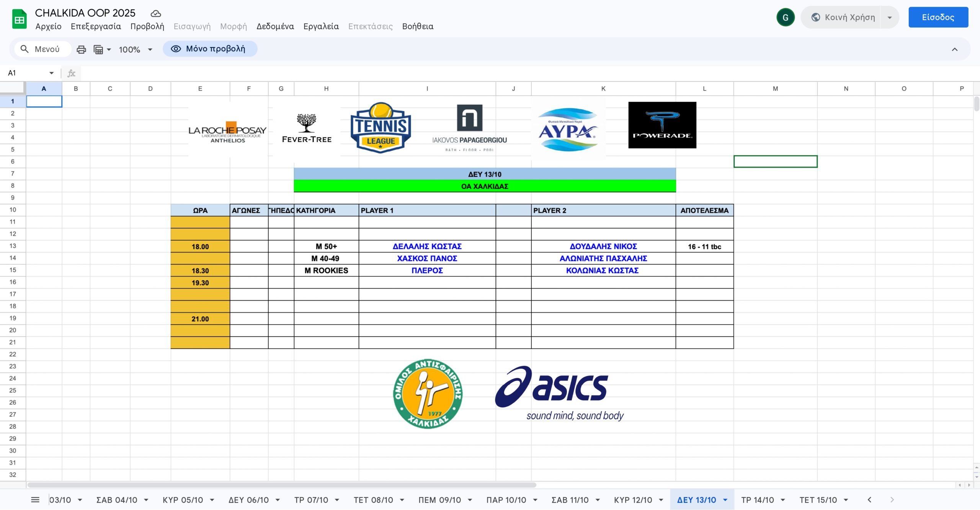Open the all sheets list icon
The height and width of the screenshot is (510, 980).
coord(35,500)
